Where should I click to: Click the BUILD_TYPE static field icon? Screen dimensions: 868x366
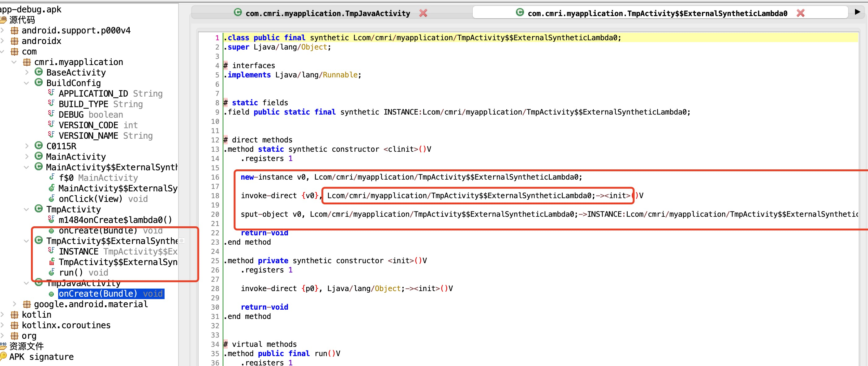coord(51,103)
